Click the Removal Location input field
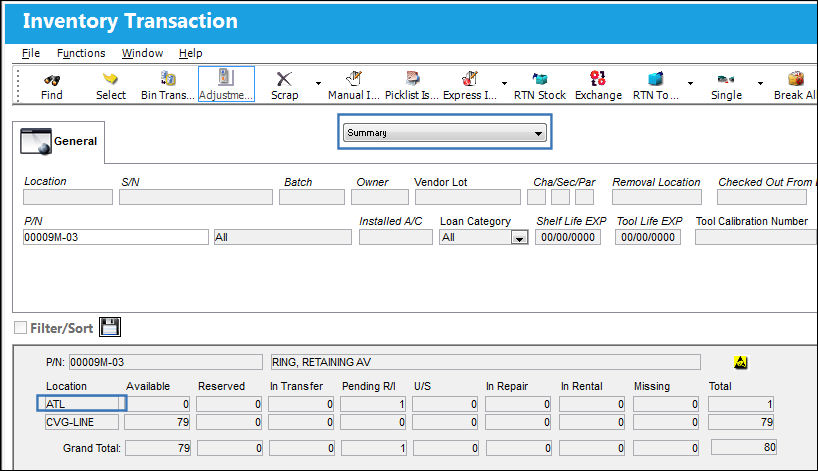Image resolution: width=818 pixels, height=471 pixels. click(657, 197)
